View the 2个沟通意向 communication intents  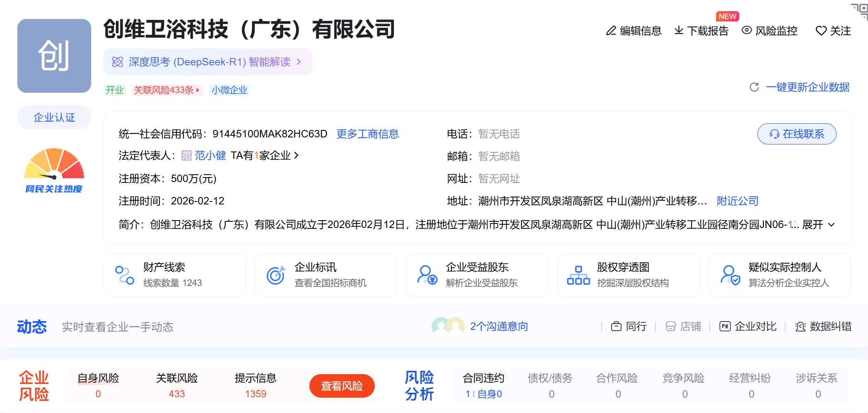499,327
